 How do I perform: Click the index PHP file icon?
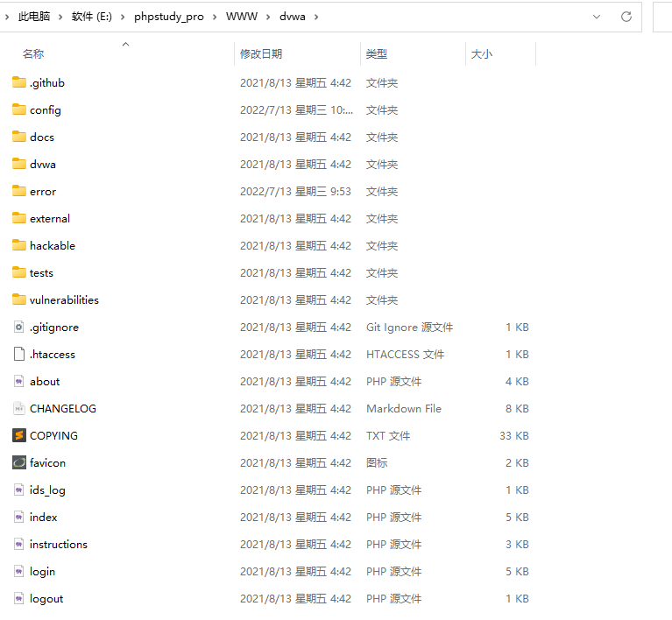point(19,517)
